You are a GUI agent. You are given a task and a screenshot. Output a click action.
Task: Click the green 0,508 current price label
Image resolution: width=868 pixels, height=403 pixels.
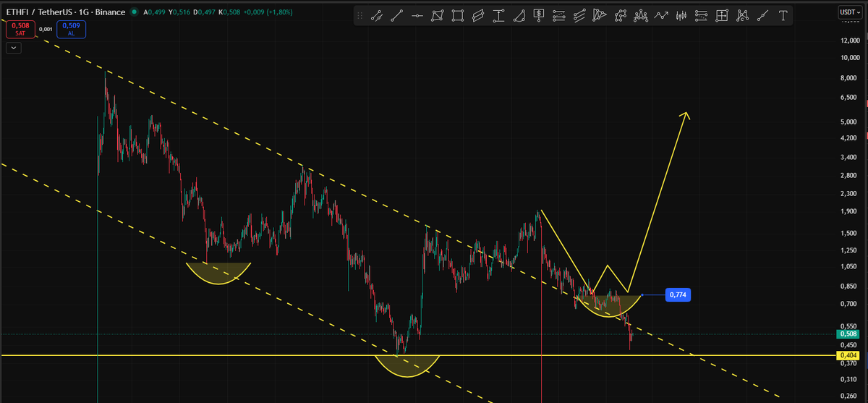(848, 334)
